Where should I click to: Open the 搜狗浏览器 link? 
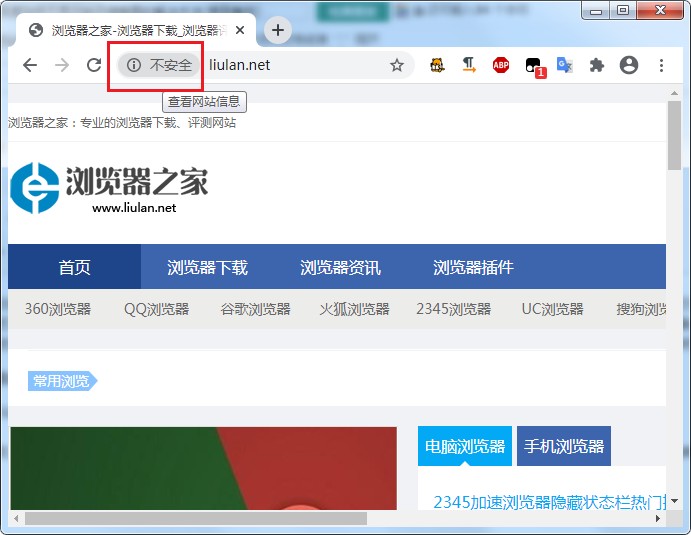tap(641, 309)
